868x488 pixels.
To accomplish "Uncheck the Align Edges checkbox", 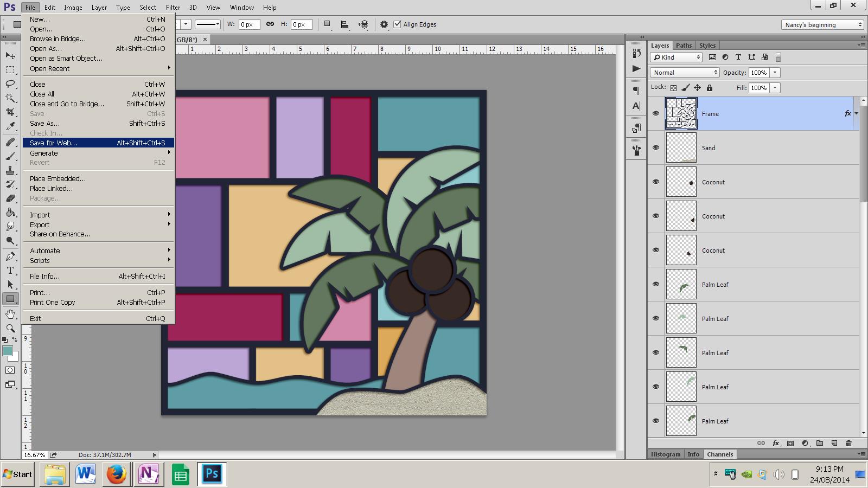I will pos(397,24).
